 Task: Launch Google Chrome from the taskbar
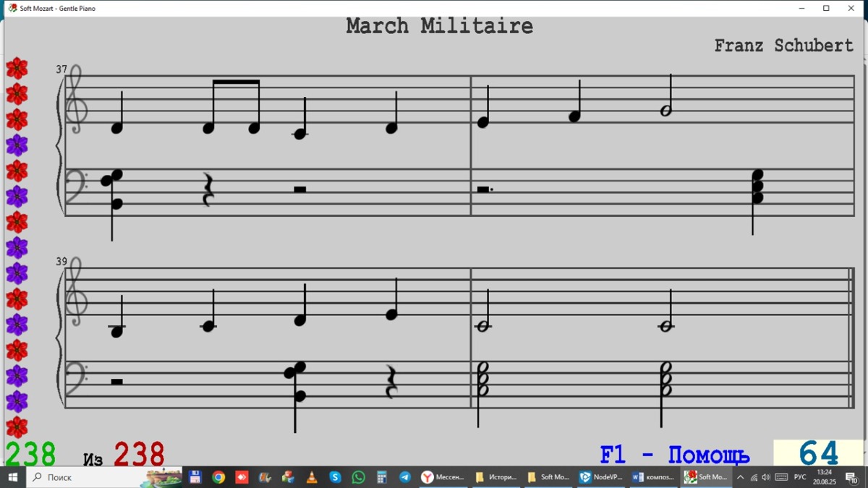click(218, 477)
